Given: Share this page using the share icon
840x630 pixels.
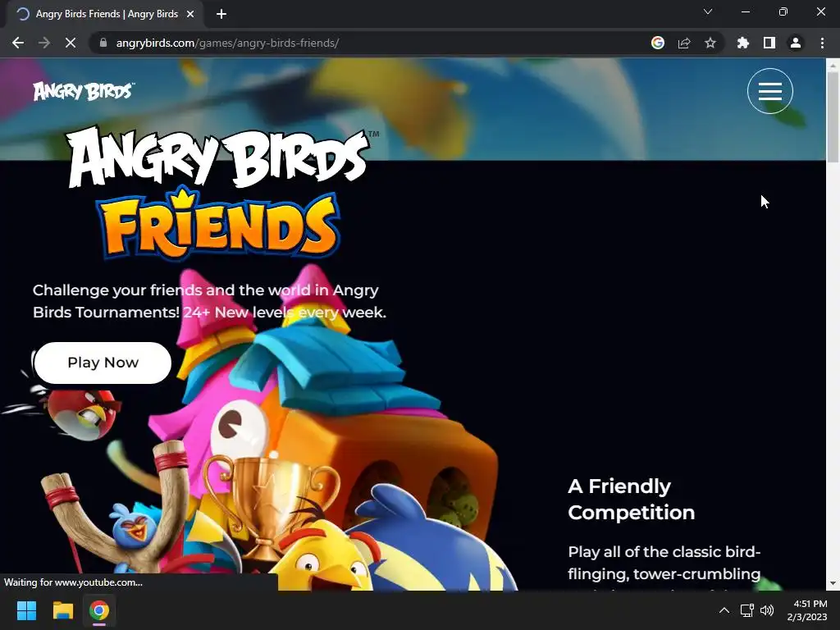Looking at the screenshot, I should click(x=683, y=43).
